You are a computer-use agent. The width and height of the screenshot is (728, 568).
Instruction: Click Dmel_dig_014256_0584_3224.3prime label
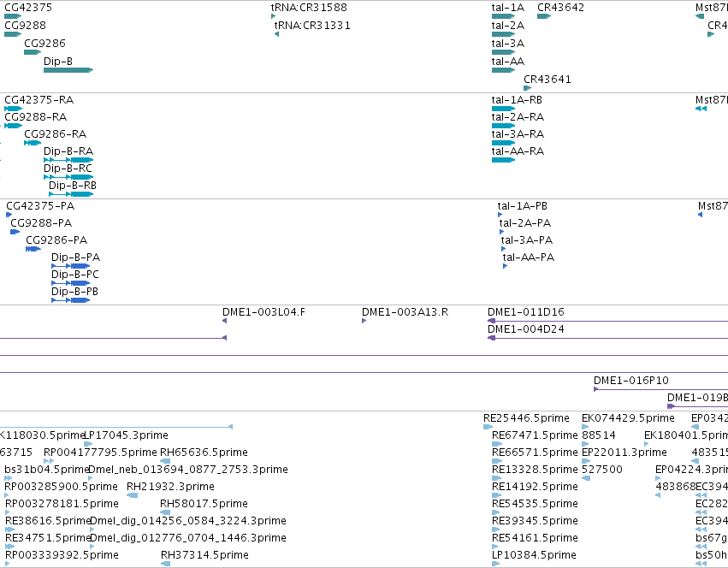(x=188, y=521)
